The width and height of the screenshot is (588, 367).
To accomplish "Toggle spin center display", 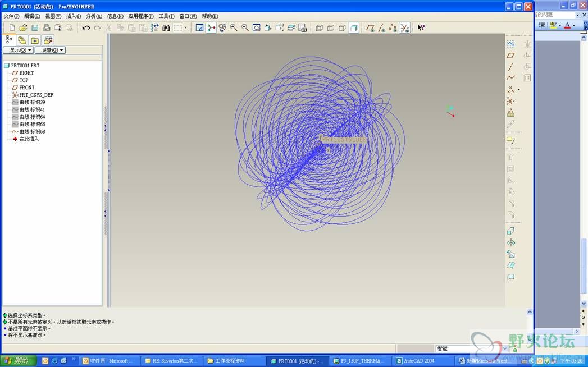I will click(212, 27).
